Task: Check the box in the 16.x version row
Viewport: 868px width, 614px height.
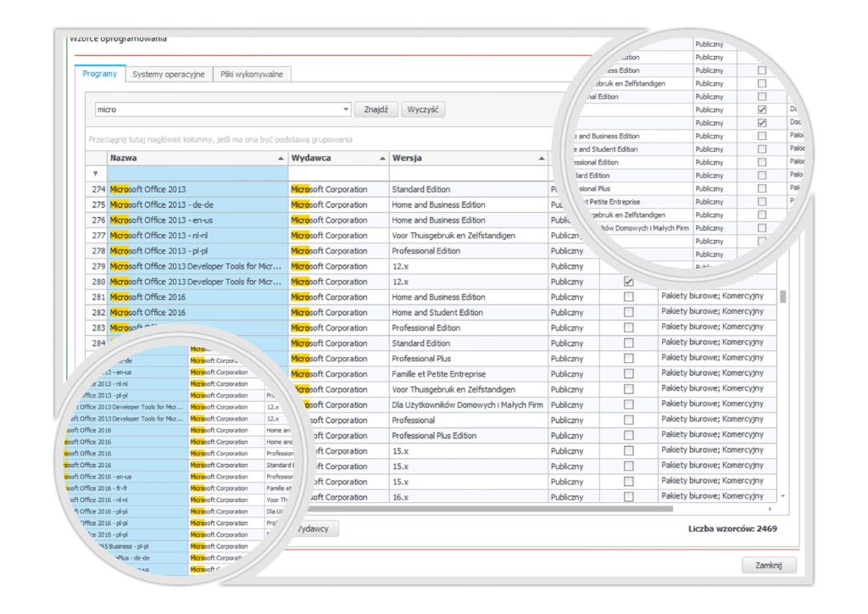Action: pyautogui.click(x=628, y=497)
